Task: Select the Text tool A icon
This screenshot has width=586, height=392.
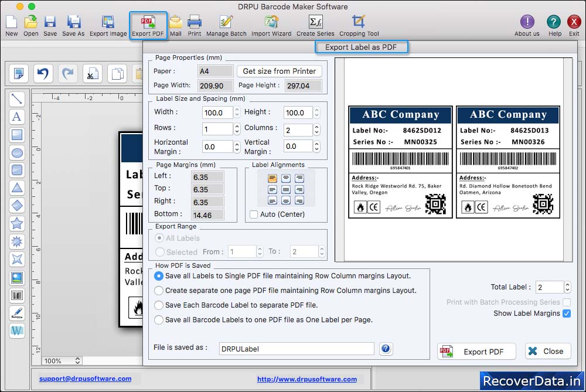Action: [17, 117]
